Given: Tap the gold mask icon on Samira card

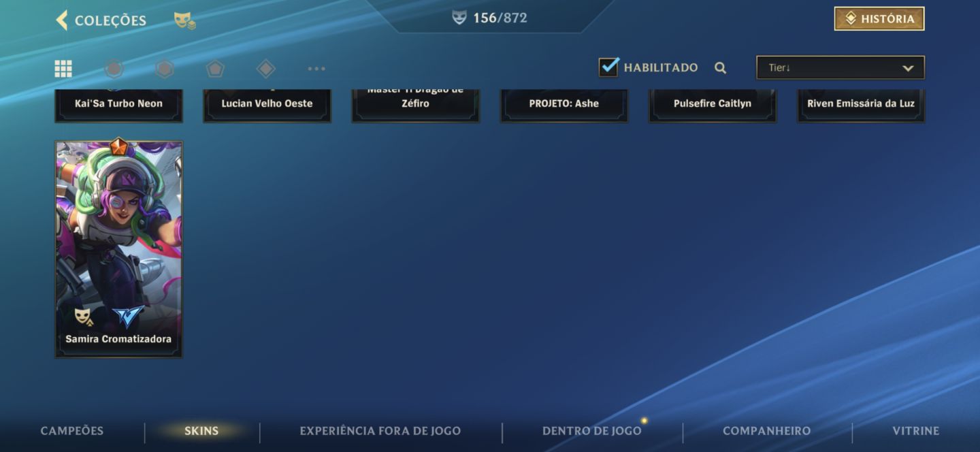Looking at the screenshot, I should 83,317.
